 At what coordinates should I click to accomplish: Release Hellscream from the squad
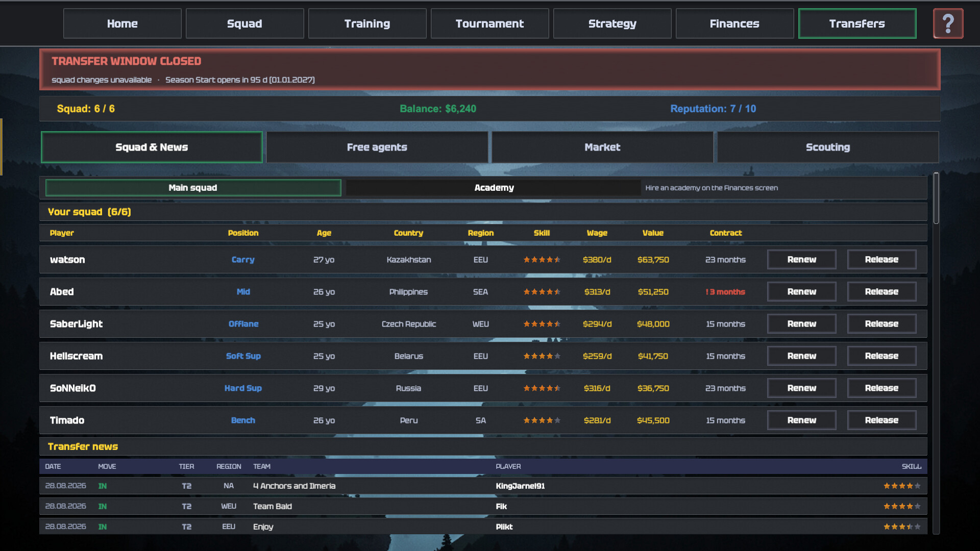(881, 356)
